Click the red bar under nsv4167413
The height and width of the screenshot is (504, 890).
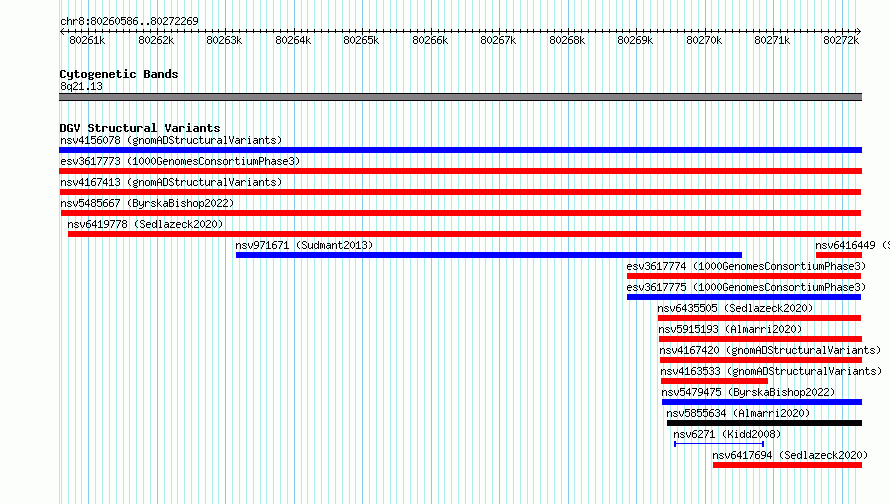coord(460,192)
